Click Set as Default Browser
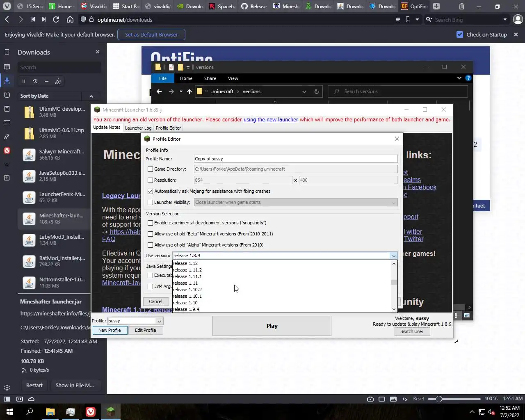 151,34
